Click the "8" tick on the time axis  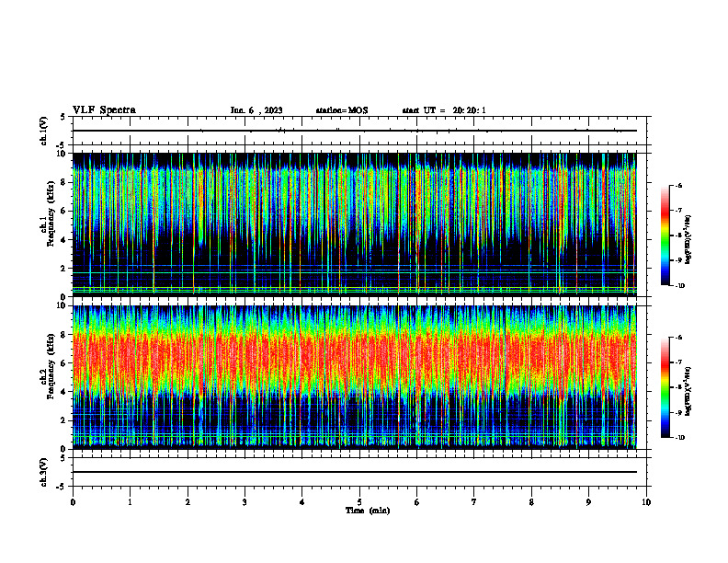[531, 502]
